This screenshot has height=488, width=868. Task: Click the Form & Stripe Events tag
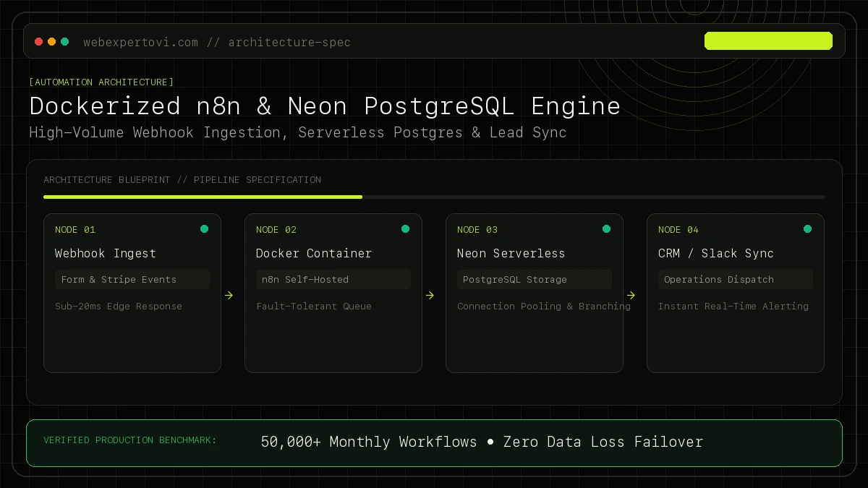[x=132, y=280]
